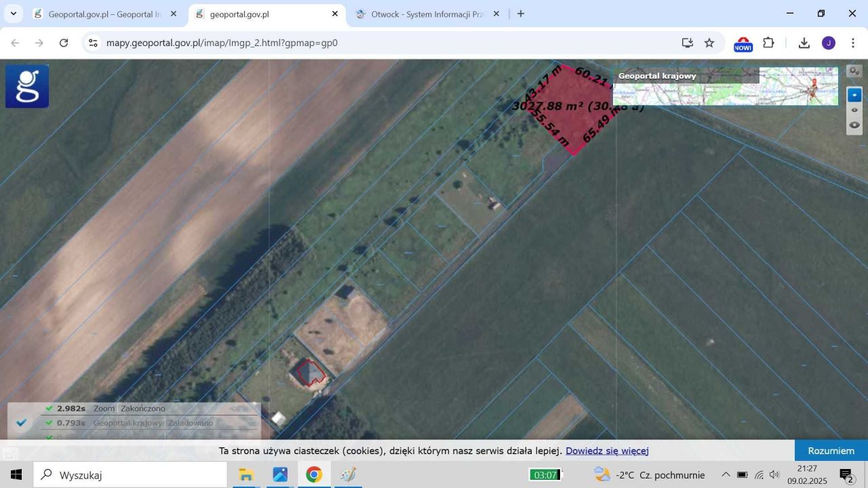Open the Chrome extensions puzzle icon
This screenshot has height=488, width=868.
[768, 43]
